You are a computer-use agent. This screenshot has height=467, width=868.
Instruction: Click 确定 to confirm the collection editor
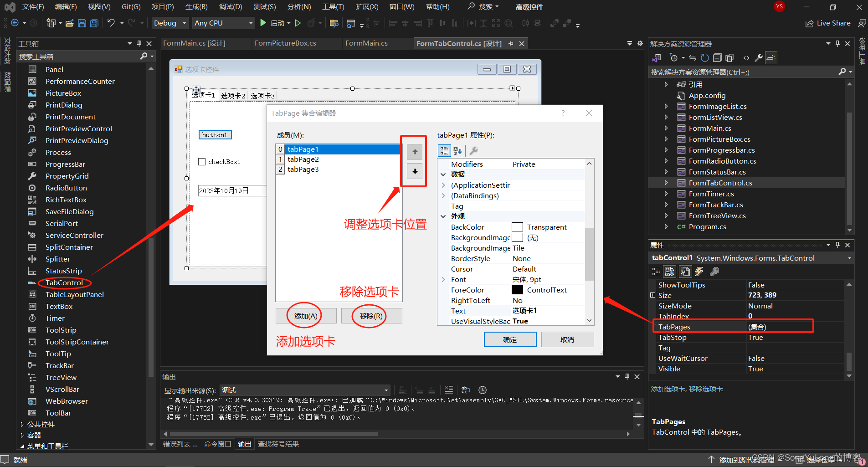[510, 339]
